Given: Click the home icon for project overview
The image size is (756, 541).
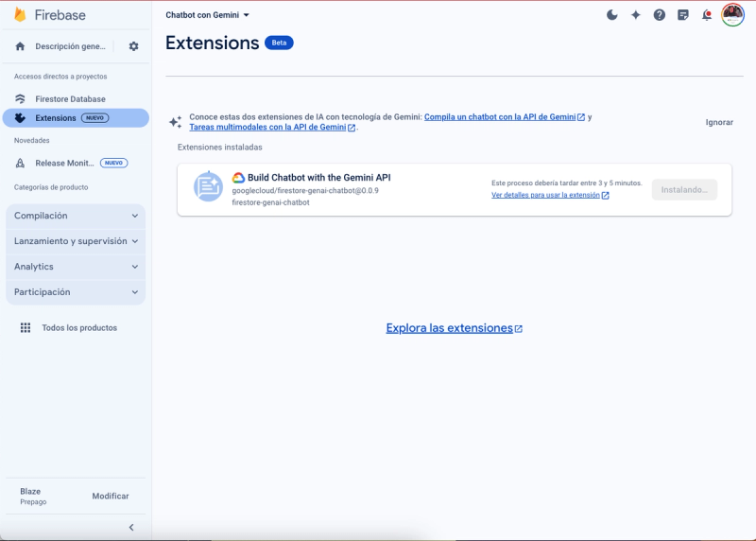Looking at the screenshot, I should coord(20,46).
